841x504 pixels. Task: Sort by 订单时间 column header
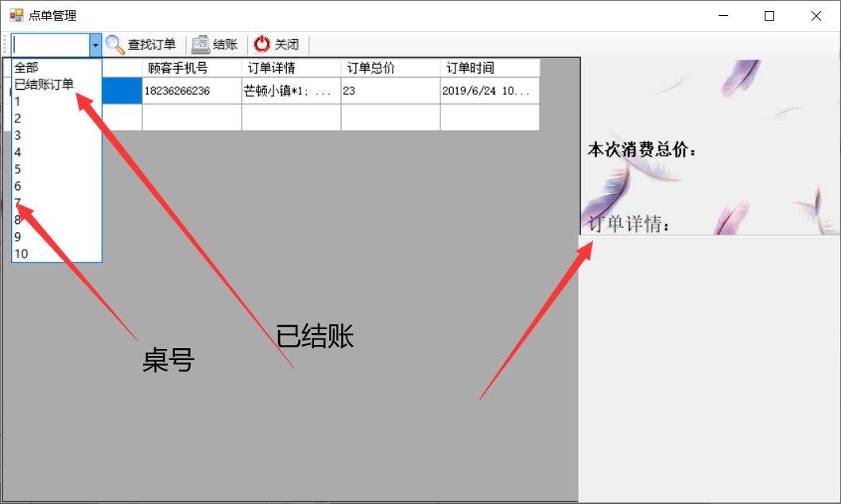[x=490, y=68]
